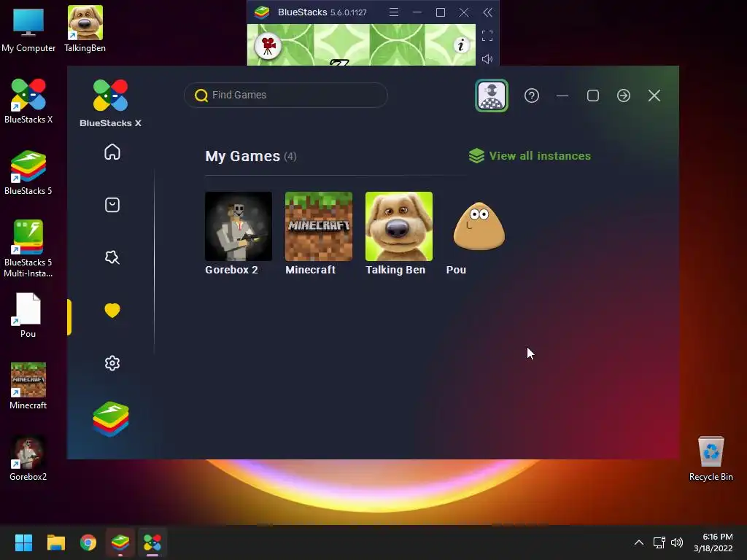Viewport: 747px width, 560px height.
Task: Click the Pou game title
Action: pos(456,270)
